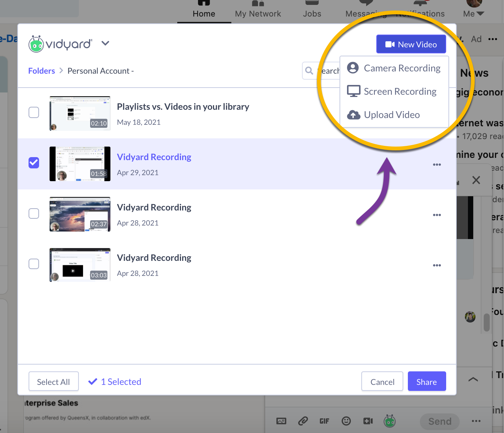Check the 03:03 Vidyard Recording checkbox
This screenshot has height=433, width=504.
tap(34, 263)
